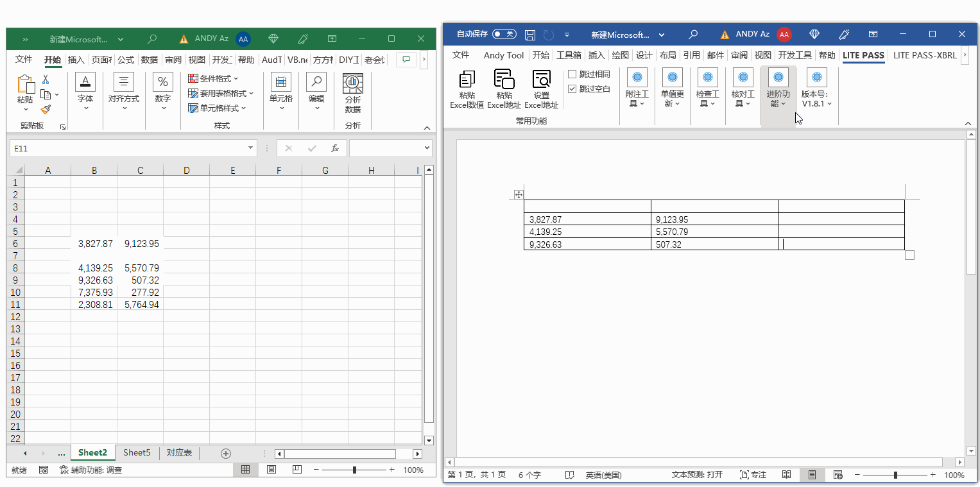
Task: Click the new sheet plus button
Action: (x=226, y=454)
